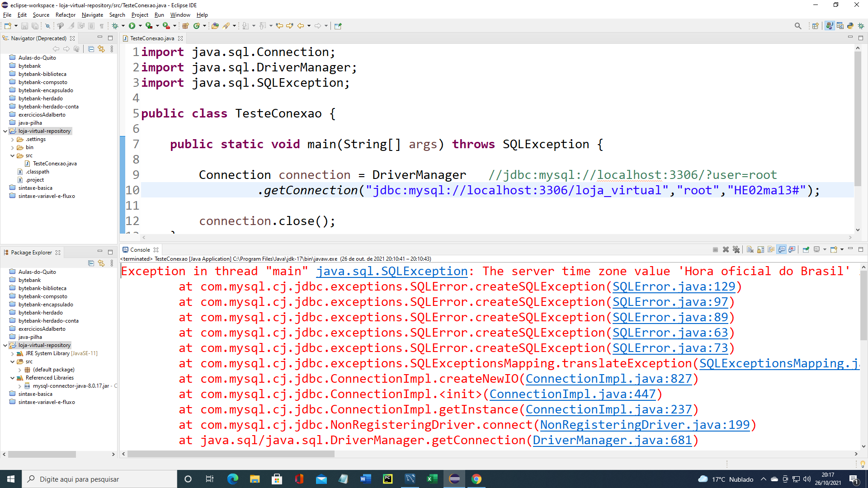Open ConnectionImpl.java:447 stack trace link

point(572,394)
